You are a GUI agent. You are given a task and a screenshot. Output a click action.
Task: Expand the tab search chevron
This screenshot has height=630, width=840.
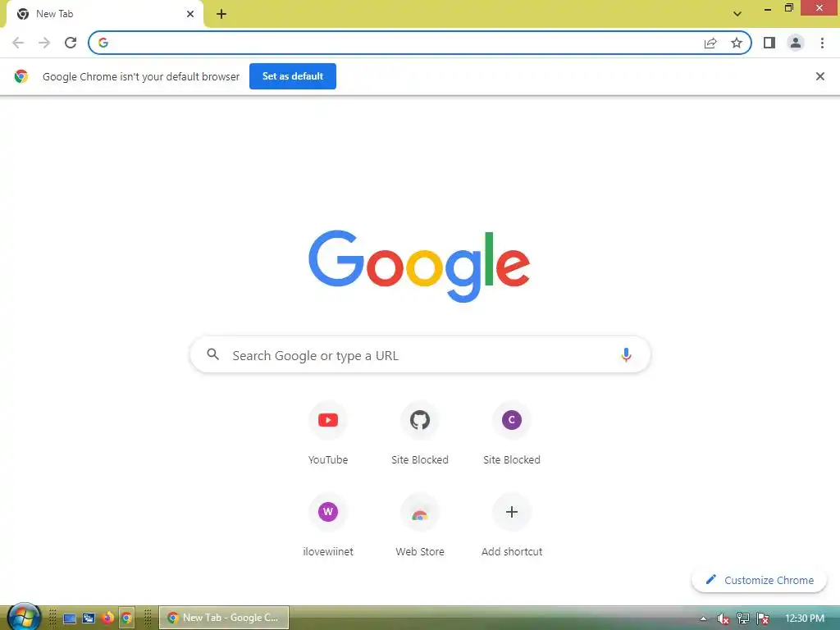(x=737, y=14)
